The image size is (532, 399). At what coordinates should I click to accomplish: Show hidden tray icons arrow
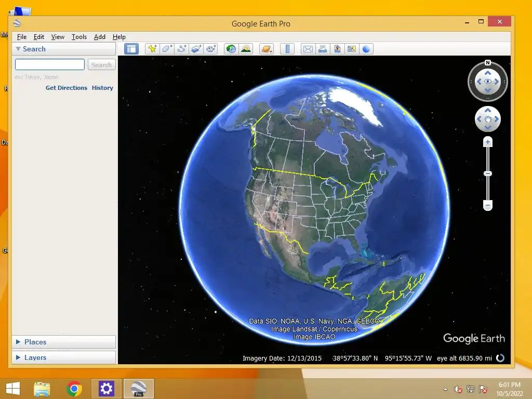pos(445,390)
